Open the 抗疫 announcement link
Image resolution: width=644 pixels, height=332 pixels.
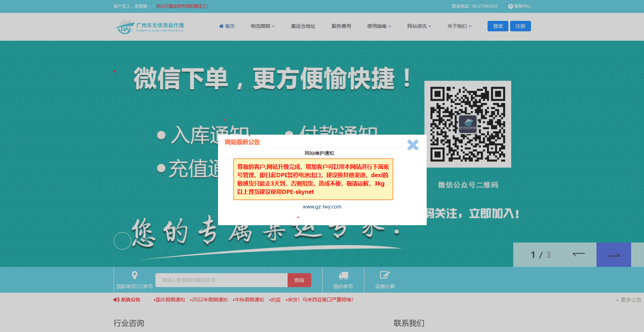275,300
